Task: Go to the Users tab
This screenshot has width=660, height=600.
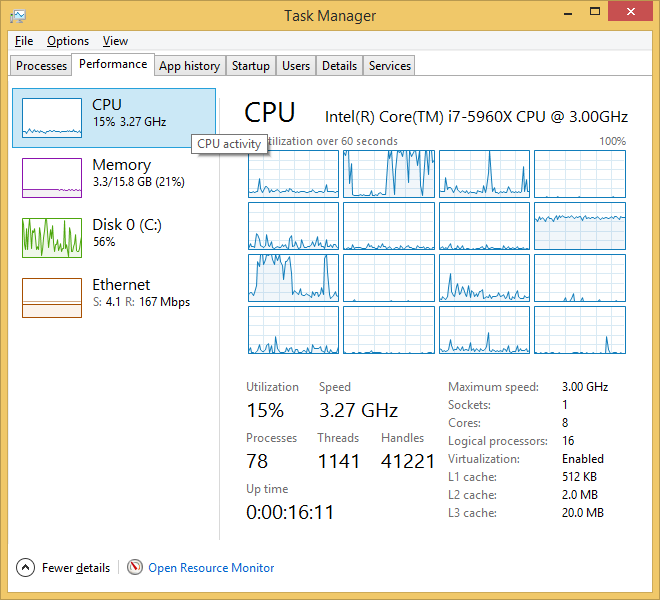Action: 296,66
